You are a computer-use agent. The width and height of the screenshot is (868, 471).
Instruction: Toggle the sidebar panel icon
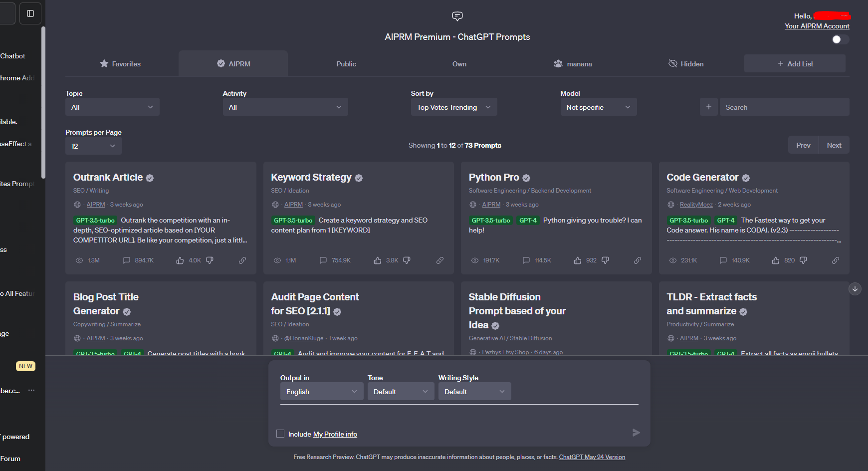click(x=30, y=13)
